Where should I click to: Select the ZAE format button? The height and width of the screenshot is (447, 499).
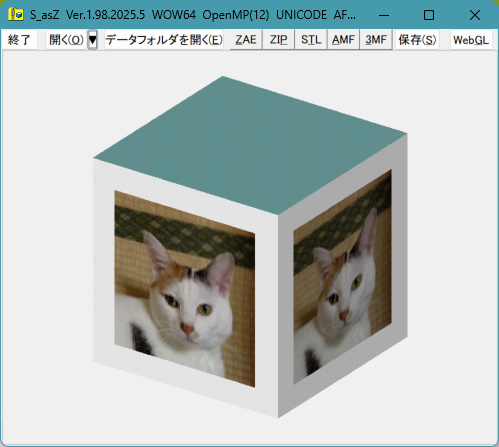click(246, 40)
